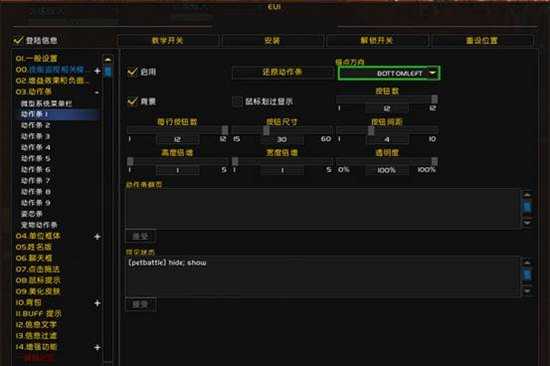Select 06.聊天框 in the sidebar
The image size is (550, 366).
coord(34,258)
